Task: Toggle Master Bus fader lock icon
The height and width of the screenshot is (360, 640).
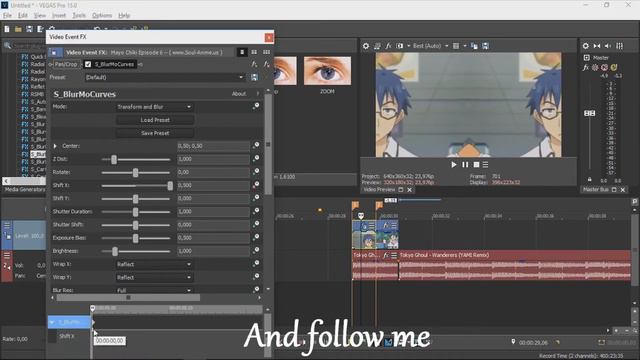Action: (589, 180)
